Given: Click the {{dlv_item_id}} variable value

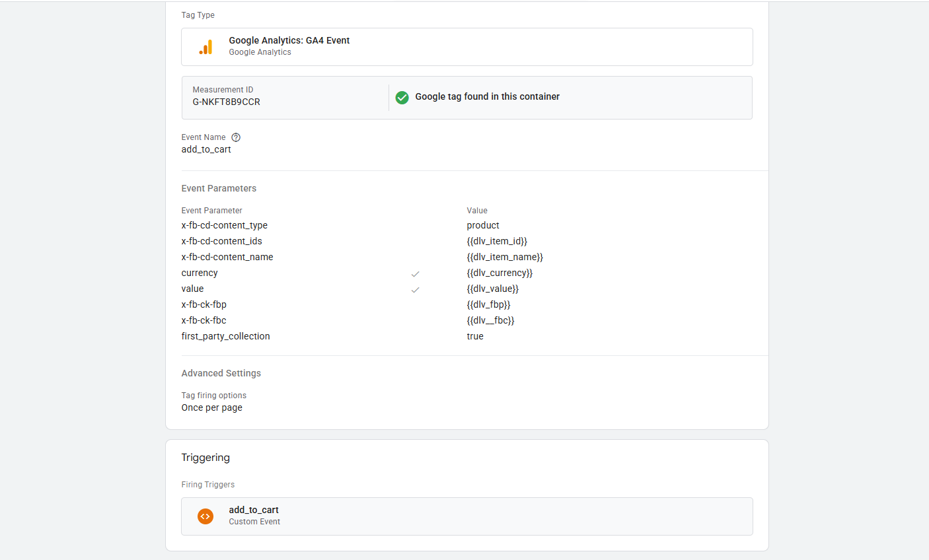Looking at the screenshot, I should pos(496,241).
